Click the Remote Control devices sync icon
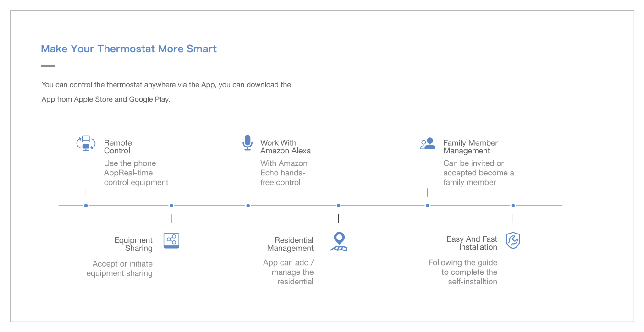The image size is (644, 332). pos(86,143)
